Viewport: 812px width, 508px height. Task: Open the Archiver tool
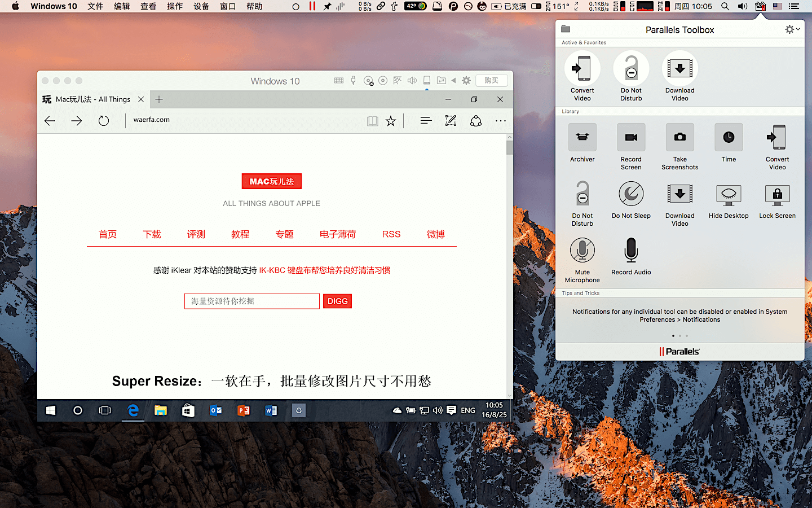[x=582, y=143]
